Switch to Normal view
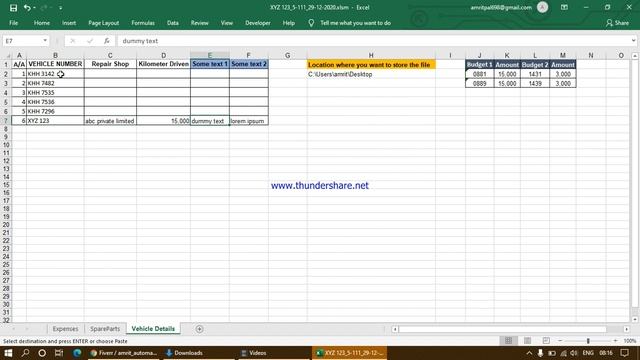Image resolution: width=640 pixels, height=360 pixels. point(508,340)
